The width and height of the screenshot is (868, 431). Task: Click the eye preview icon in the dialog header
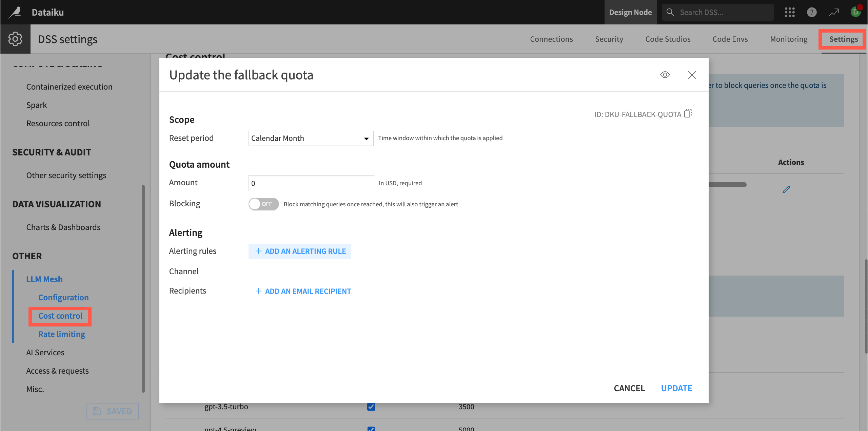(x=665, y=75)
